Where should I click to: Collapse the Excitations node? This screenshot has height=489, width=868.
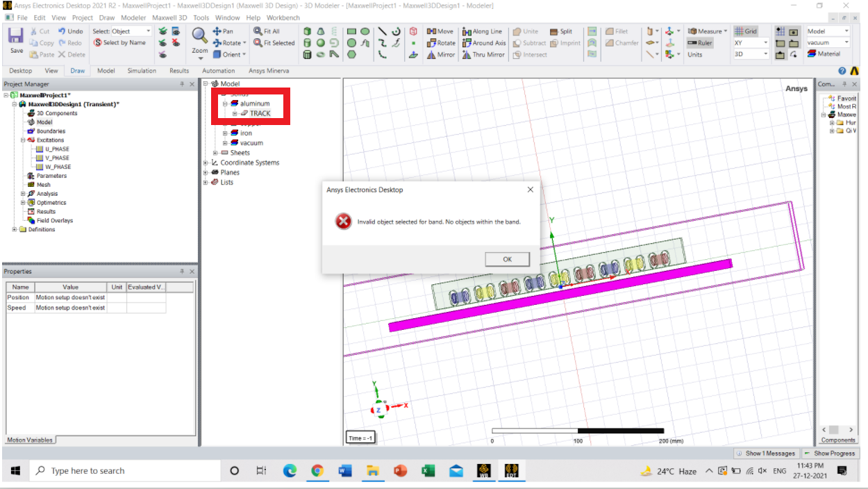coord(22,140)
